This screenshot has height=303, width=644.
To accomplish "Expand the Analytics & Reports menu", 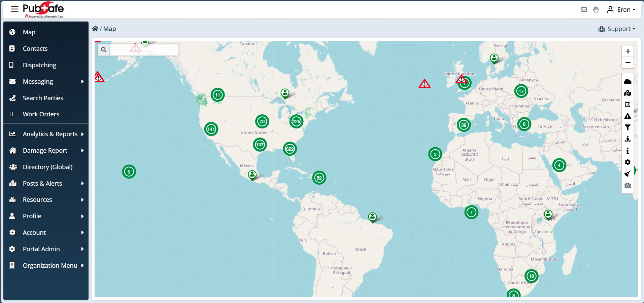I will (x=49, y=134).
